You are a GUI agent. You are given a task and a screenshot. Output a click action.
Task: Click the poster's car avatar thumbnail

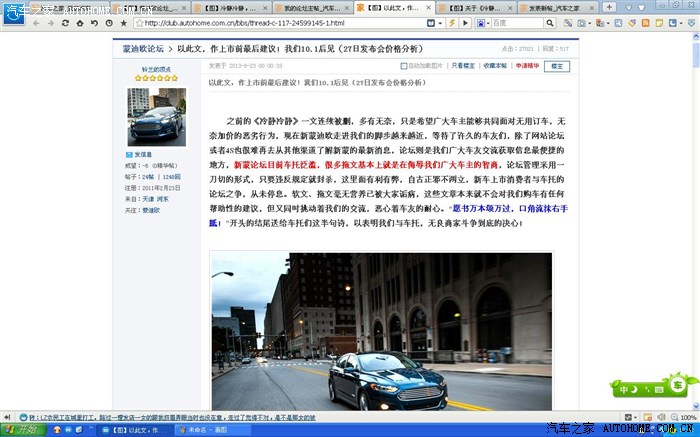coord(156,117)
